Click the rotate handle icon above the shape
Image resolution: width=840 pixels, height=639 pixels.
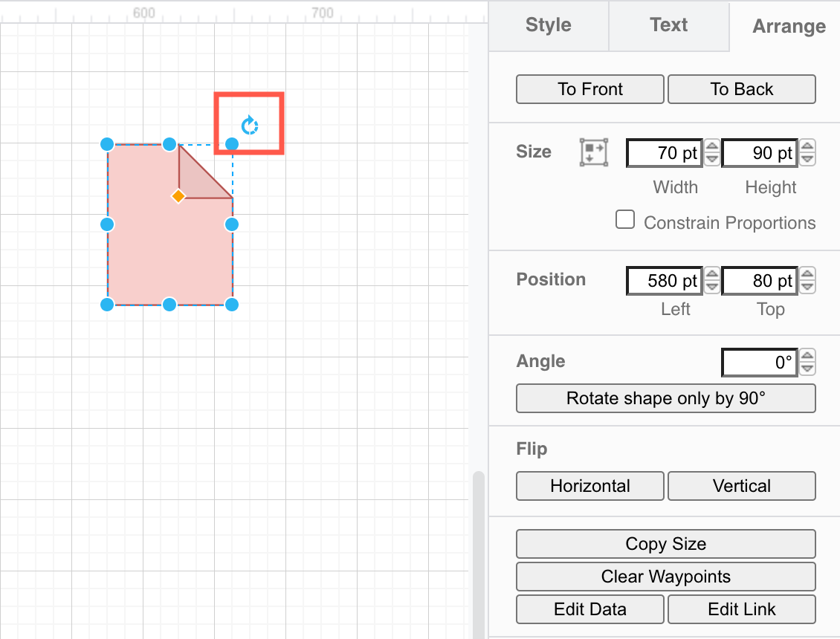(x=249, y=125)
